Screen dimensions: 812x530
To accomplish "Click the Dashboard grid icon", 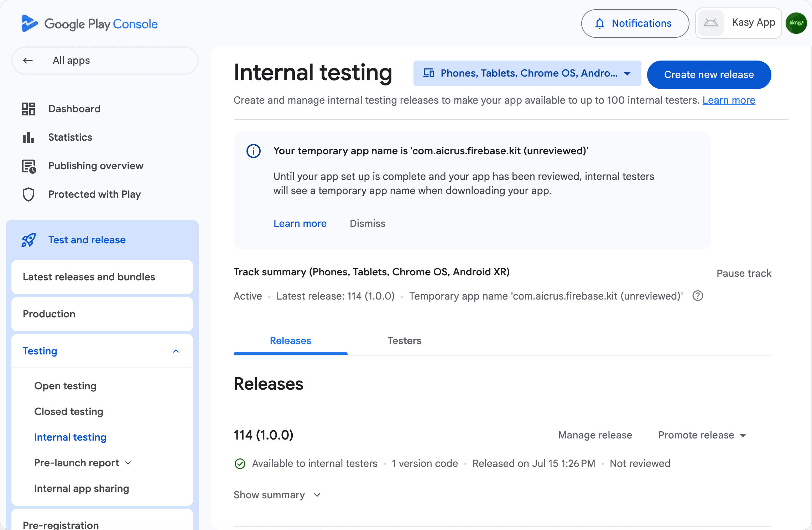I will pyautogui.click(x=28, y=109).
